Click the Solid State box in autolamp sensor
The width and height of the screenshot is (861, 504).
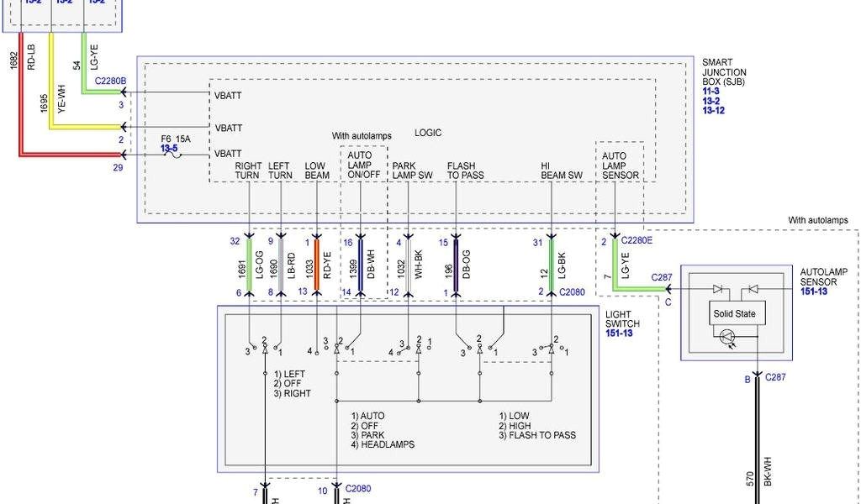click(734, 314)
